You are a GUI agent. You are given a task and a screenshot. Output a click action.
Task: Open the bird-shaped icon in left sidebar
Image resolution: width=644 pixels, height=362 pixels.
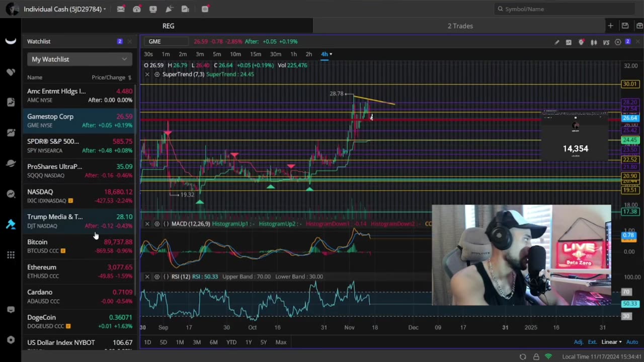coord(11,163)
